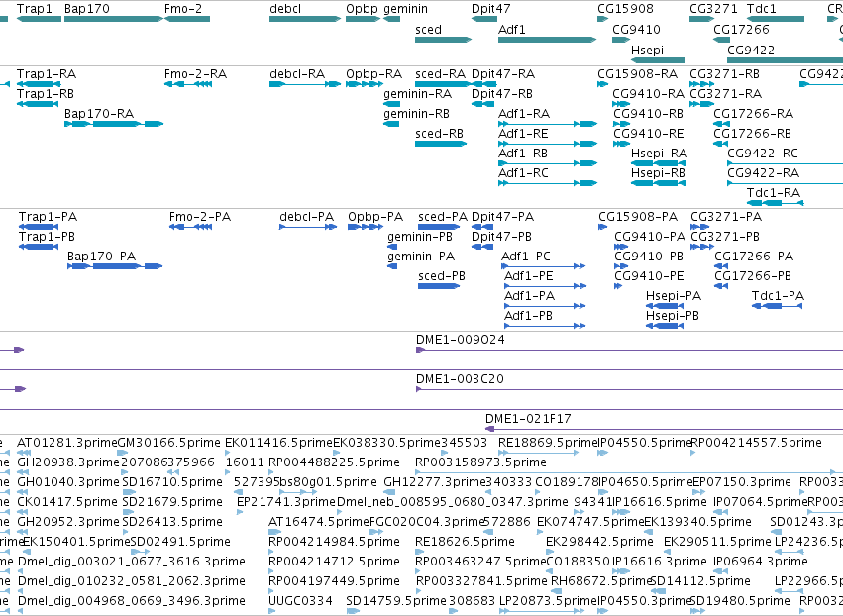This screenshot has height=616, width=843.
Task: Click the Adf1-RC transcript
Action: coord(547,183)
